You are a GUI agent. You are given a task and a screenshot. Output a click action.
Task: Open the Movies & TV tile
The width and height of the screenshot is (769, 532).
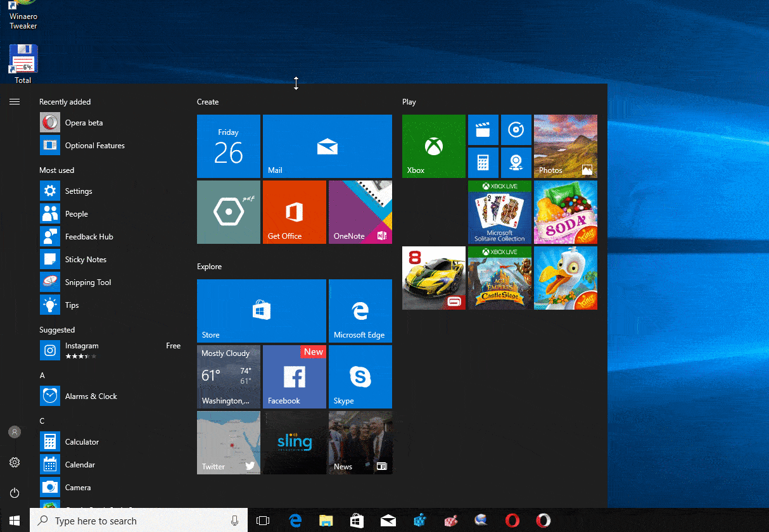coord(483,130)
